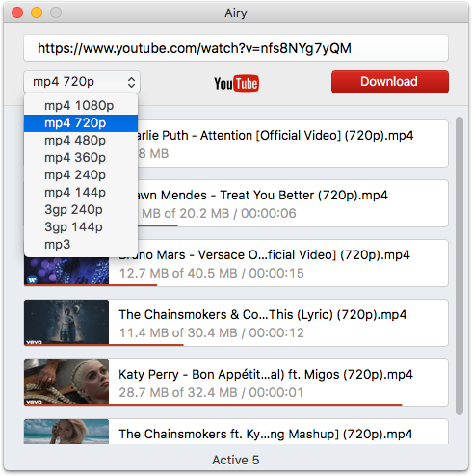
Task: Click the Charlie Puth Attention file title
Action: point(275,136)
